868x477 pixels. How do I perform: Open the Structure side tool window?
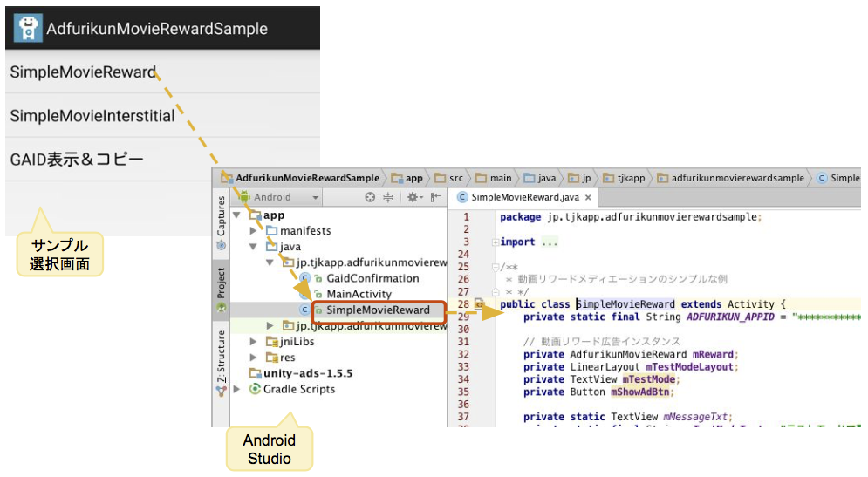pyautogui.click(x=221, y=363)
